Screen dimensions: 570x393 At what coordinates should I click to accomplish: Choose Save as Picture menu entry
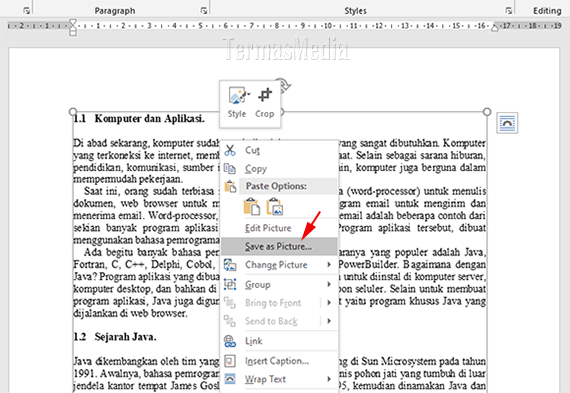(x=278, y=246)
